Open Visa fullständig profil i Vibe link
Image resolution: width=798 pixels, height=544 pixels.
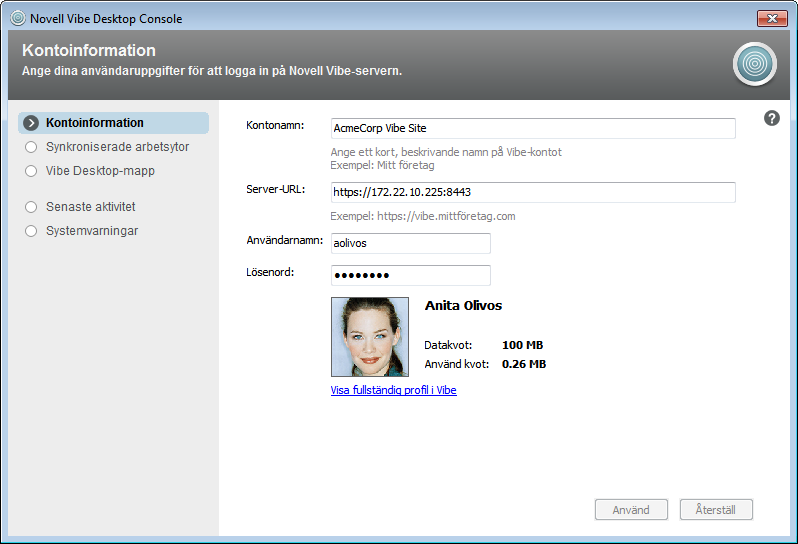click(x=393, y=390)
